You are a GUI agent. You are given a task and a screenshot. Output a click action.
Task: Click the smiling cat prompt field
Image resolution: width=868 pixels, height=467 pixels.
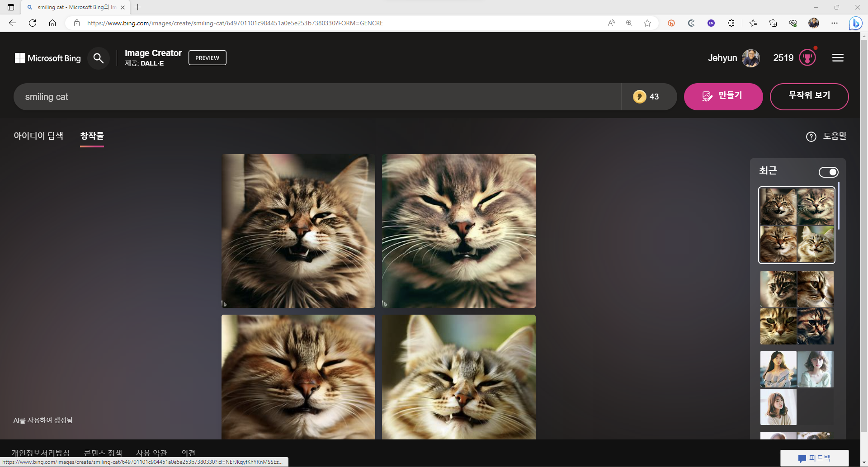316,97
